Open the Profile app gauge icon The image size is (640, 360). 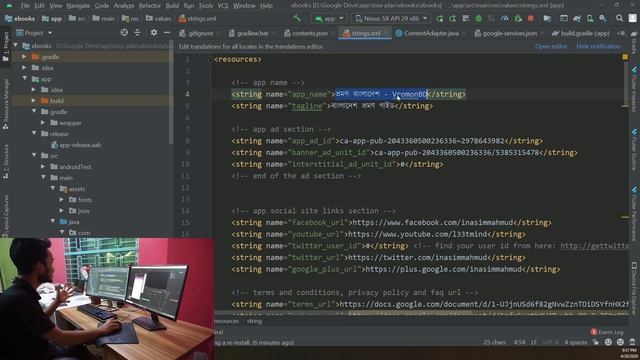pyautogui.click(x=505, y=18)
